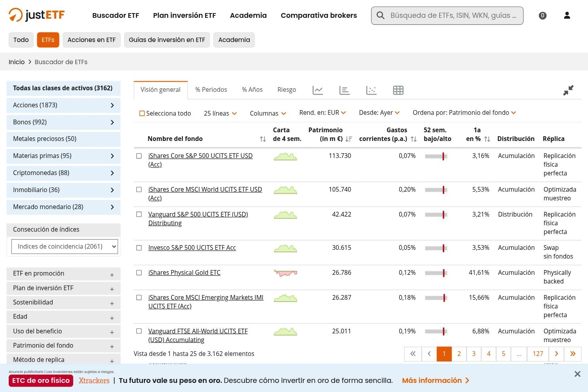
Task: Switch to the bar chart view icon
Action: [344, 90]
